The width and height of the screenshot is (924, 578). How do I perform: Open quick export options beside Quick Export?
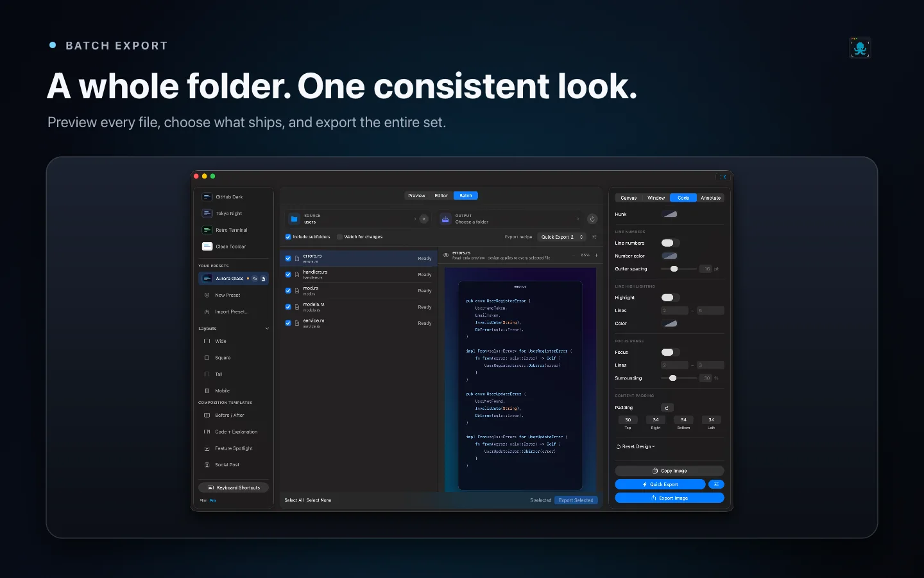pyautogui.click(x=716, y=484)
